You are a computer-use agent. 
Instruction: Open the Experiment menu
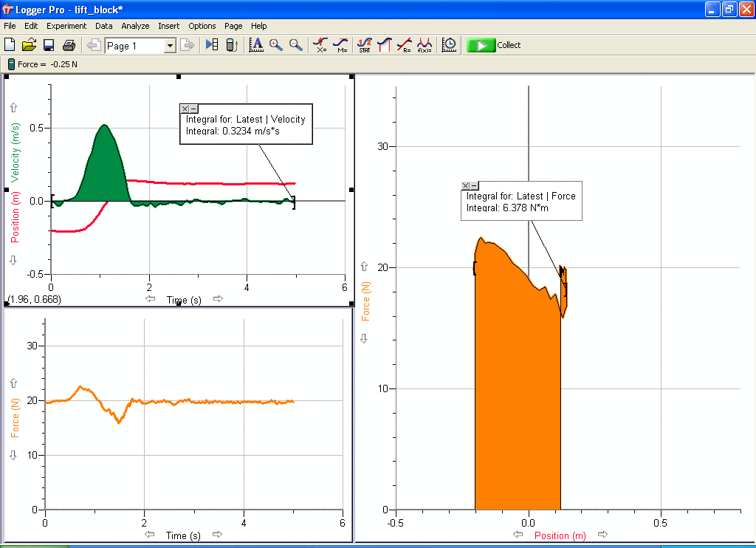click(x=66, y=26)
